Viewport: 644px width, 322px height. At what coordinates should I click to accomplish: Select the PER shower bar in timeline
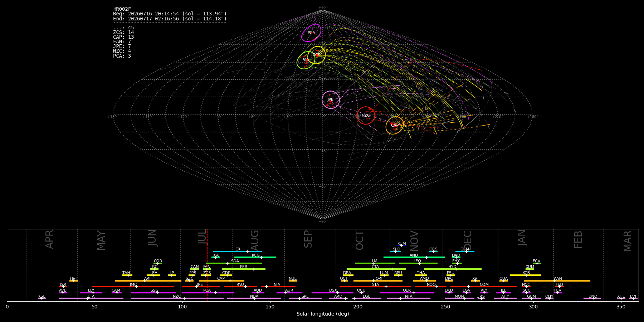pyautogui.click(x=244, y=269)
